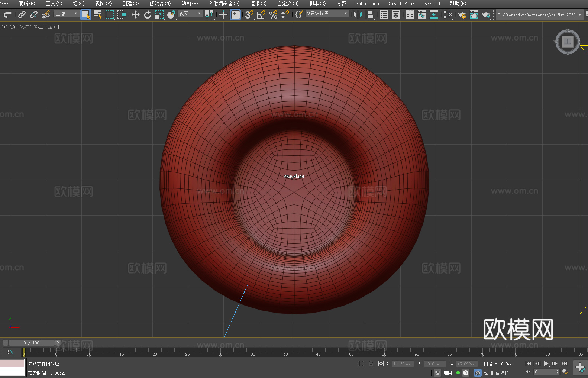Open the Rendered Frame Window
This screenshot has height=378, width=588.
[474, 14]
